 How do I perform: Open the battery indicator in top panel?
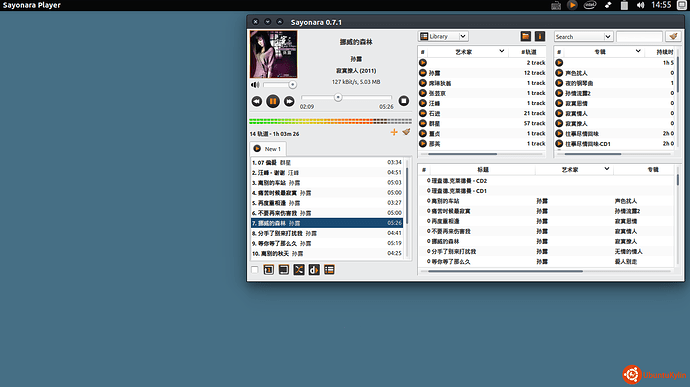click(x=624, y=5)
